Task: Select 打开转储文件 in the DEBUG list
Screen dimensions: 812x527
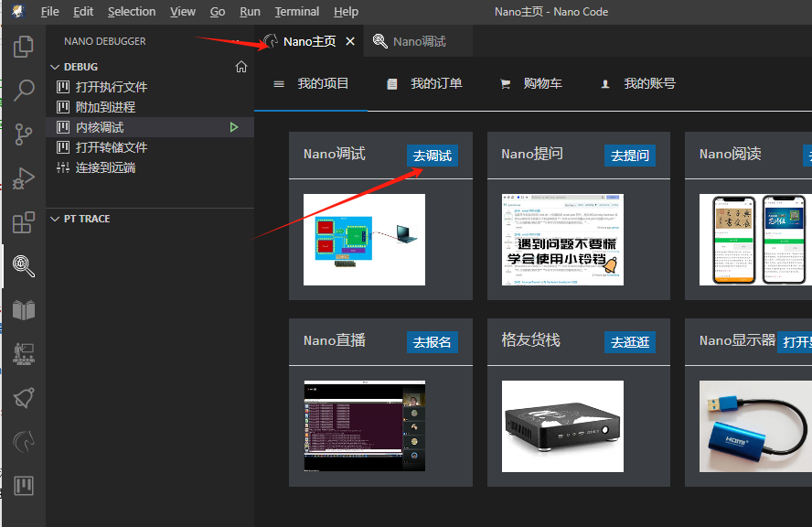Action: pyautogui.click(x=150, y=147)
